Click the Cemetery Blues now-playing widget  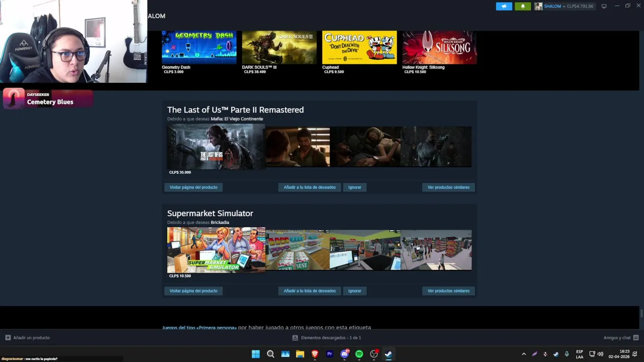pyautogui.click(x=48, y=99)
